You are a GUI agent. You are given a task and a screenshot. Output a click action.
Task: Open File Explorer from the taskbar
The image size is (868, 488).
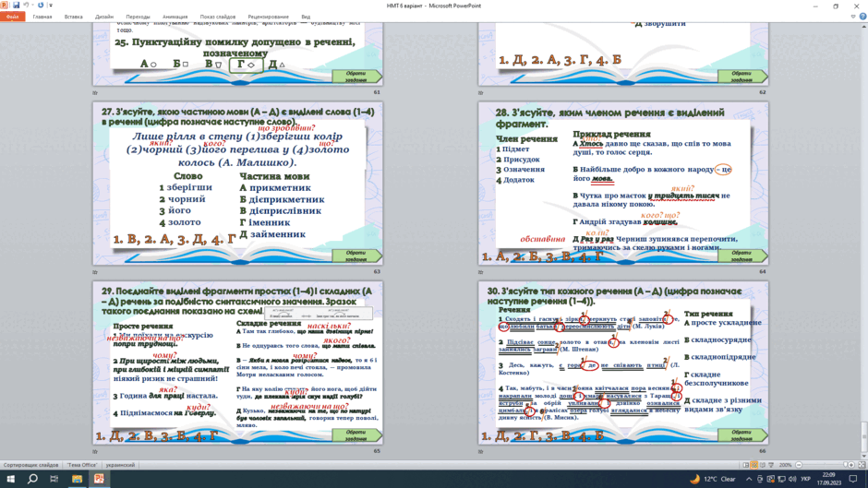[77, 479]
